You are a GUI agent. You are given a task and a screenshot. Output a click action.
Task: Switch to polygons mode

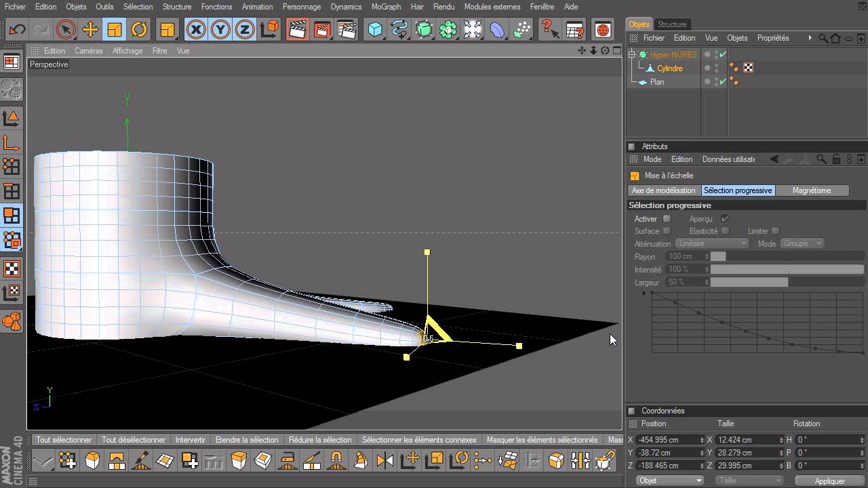(12, 216)
